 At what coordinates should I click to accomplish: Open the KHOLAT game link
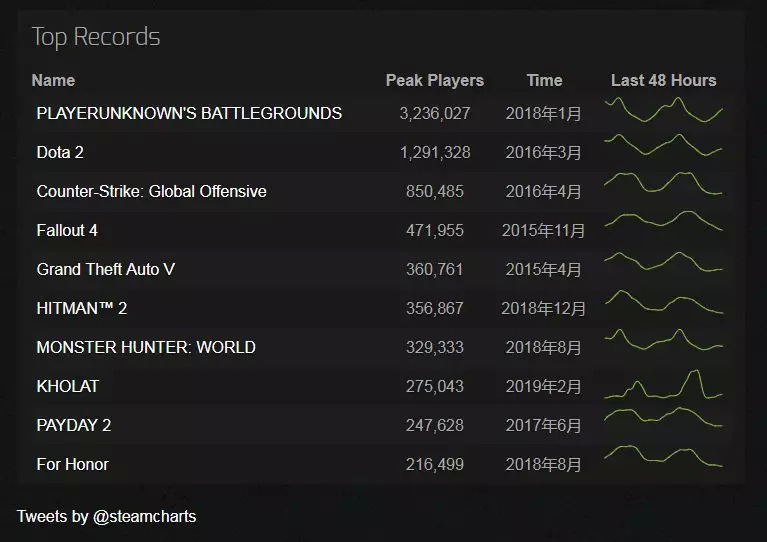tap(68, 386)
